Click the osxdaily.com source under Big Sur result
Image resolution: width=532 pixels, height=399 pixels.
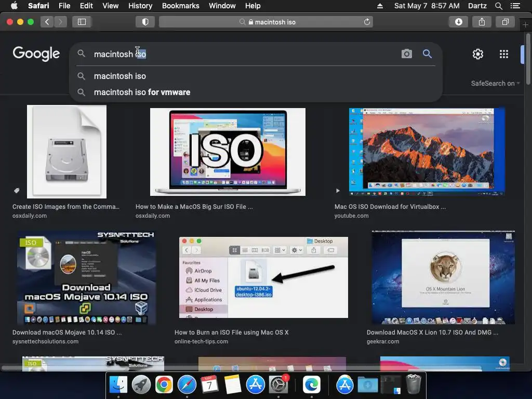pos(153,216)
